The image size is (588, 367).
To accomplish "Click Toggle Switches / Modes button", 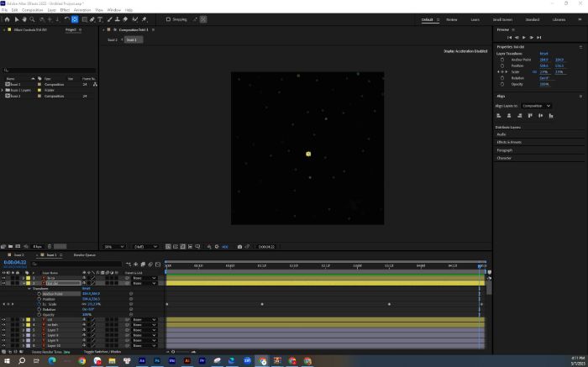I will point(102,352).
